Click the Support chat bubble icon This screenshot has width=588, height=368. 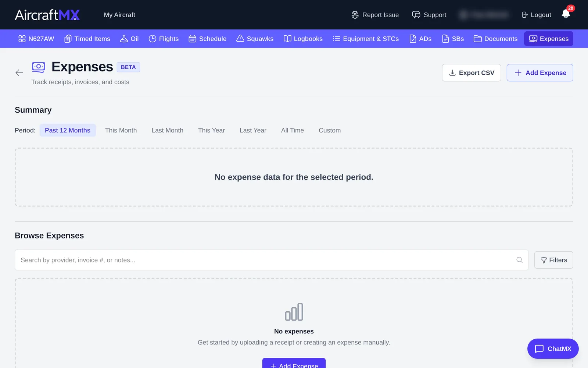click(416, 15)
